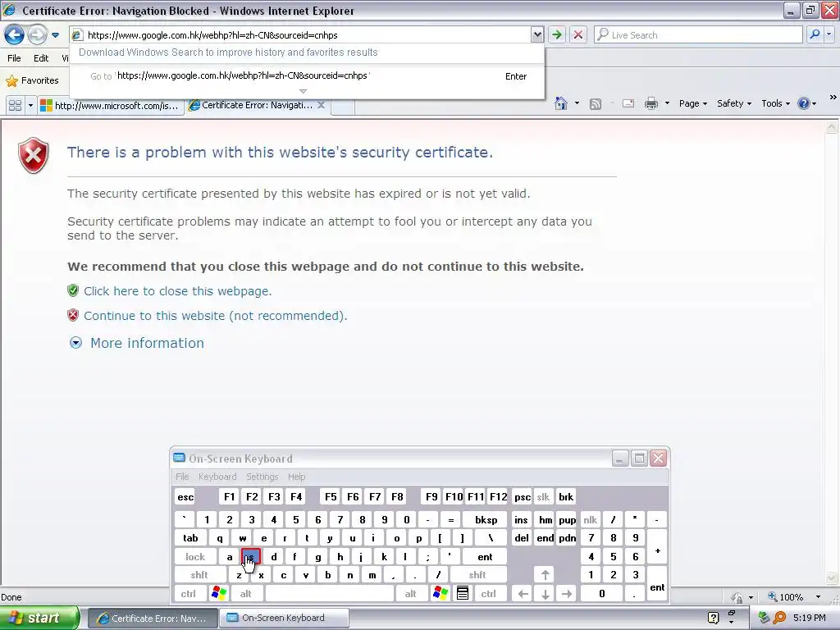The width and height of the screenshot is (840, 630).
Task: Click the RSS Feeds icon
Action: [x=596, y=104]
